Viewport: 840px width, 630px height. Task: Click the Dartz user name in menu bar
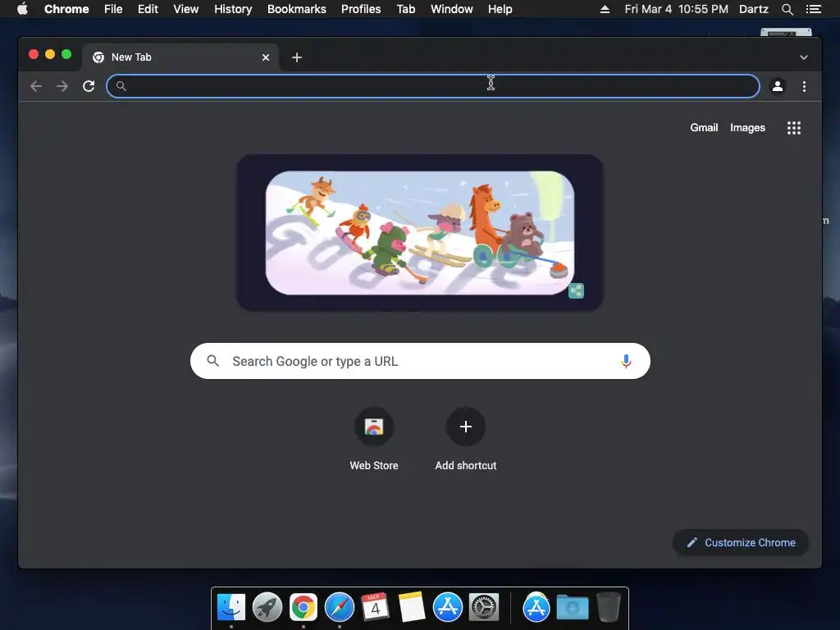[x=754, y=9]
